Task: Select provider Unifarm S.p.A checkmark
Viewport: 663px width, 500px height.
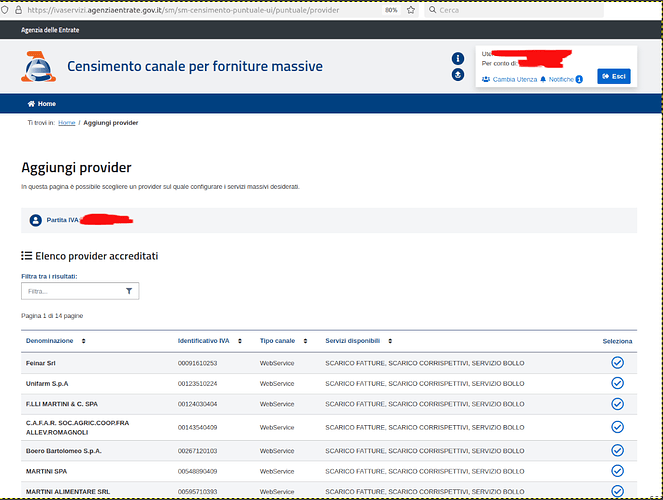Action: click(x=617, y=383)
